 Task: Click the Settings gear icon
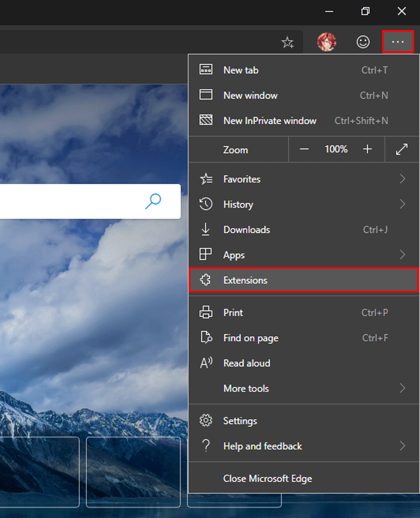click(206, 420)
